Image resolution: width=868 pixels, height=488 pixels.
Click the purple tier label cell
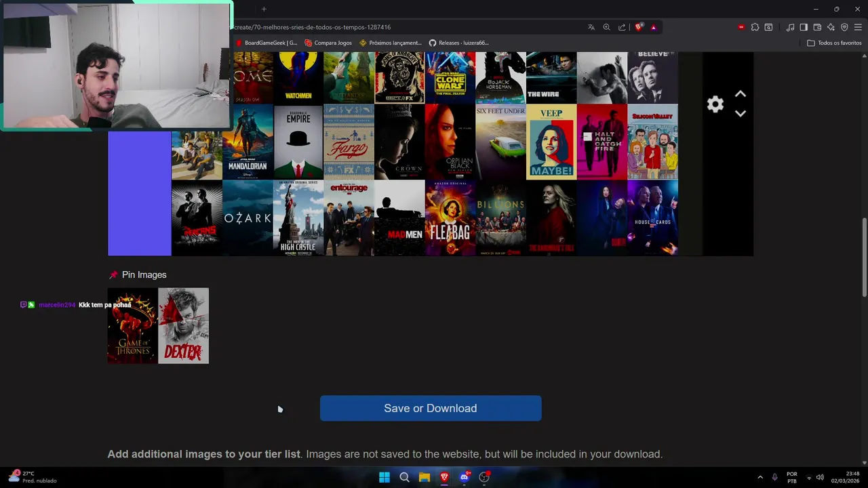pyautogui.click(x=140, y=193)
